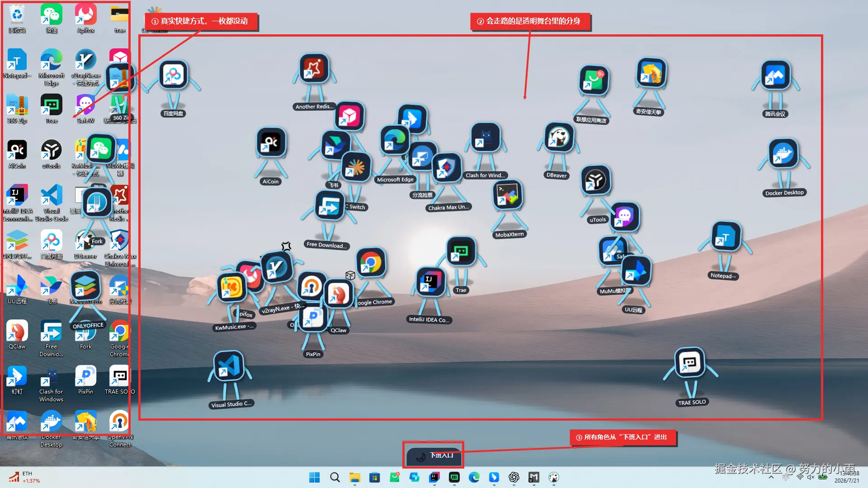Select the Clash for Windows desktop shortcut in left column
The width and height of the screenshot is (868, 488).
[x=52, y=384]
